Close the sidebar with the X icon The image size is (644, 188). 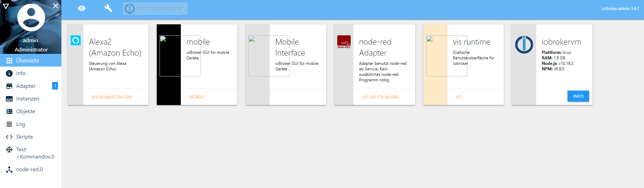pyautogui.click(x=56, y=6)
